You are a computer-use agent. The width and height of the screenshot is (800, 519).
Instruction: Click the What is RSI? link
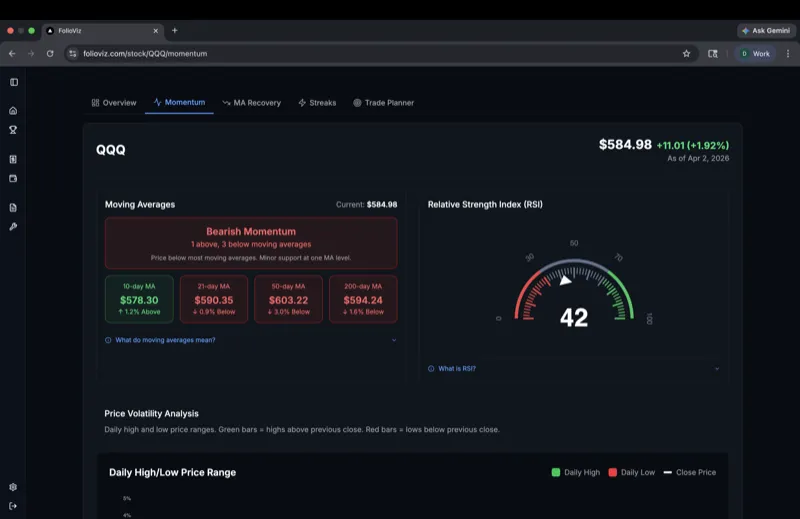457,368
